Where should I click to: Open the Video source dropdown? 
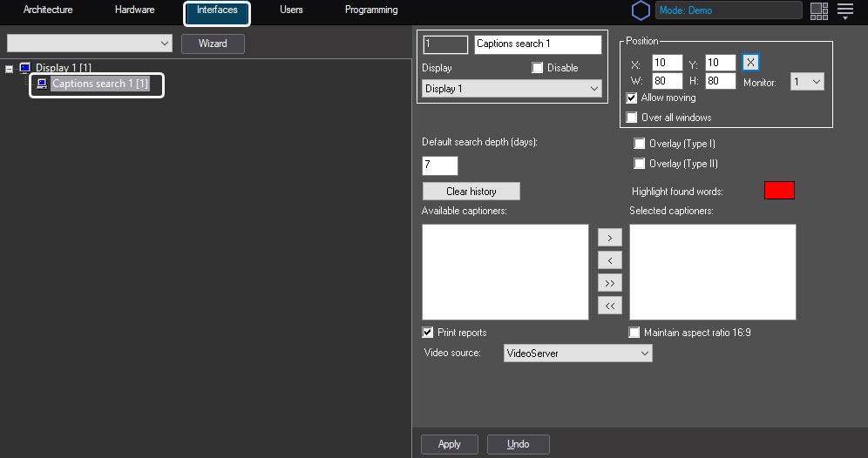[578, 353]
